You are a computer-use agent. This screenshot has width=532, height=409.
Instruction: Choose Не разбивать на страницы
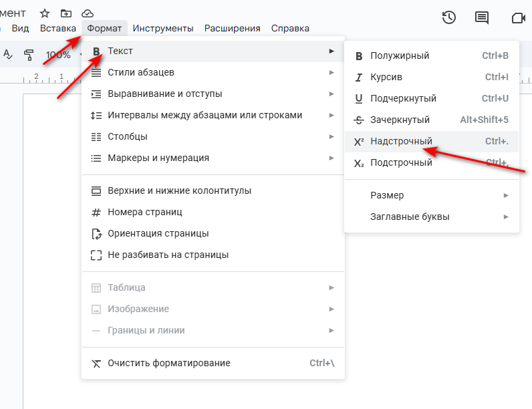[x=213, y=255]
